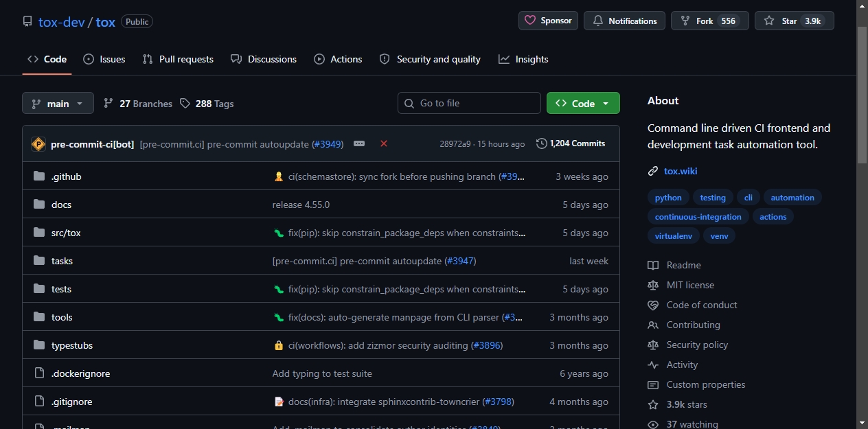Visit the tox.wiki website link

(681, 171)
